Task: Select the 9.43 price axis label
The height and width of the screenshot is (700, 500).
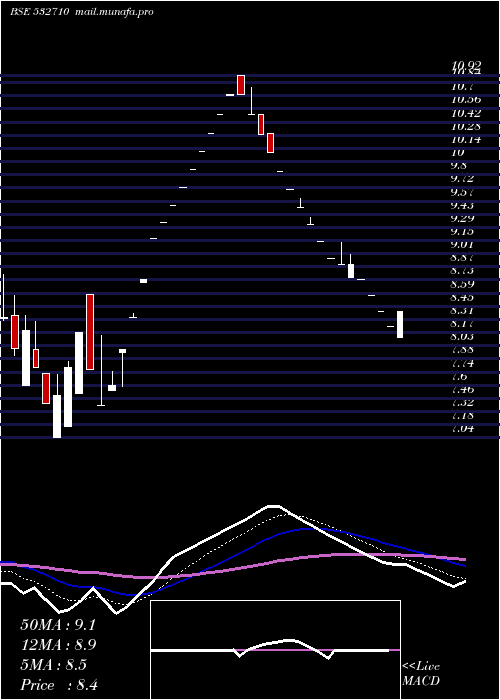Action: pos(463,205)
